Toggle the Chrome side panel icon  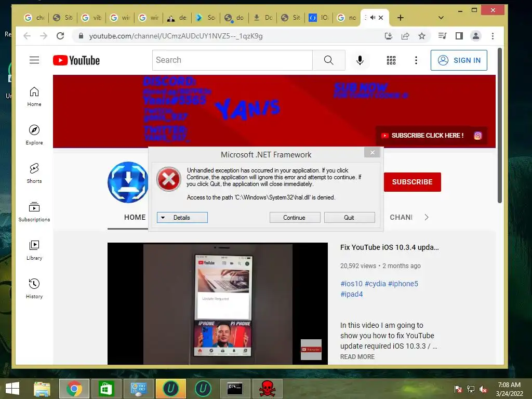(459, 36)
